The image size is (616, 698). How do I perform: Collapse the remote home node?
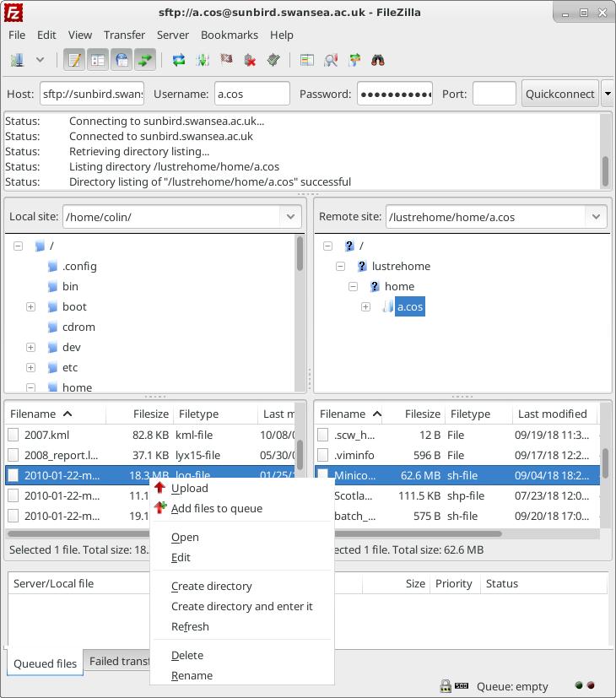353,286
